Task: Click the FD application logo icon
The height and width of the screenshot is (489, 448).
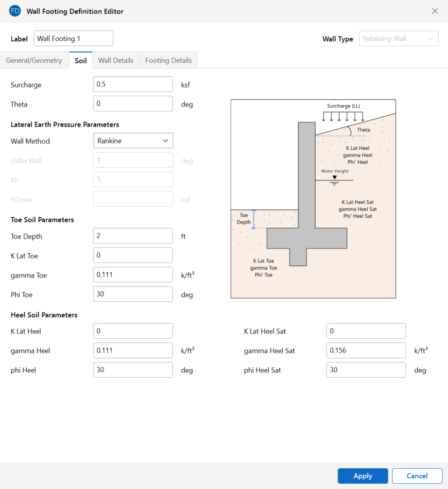Action: click(x=15, y=11)
